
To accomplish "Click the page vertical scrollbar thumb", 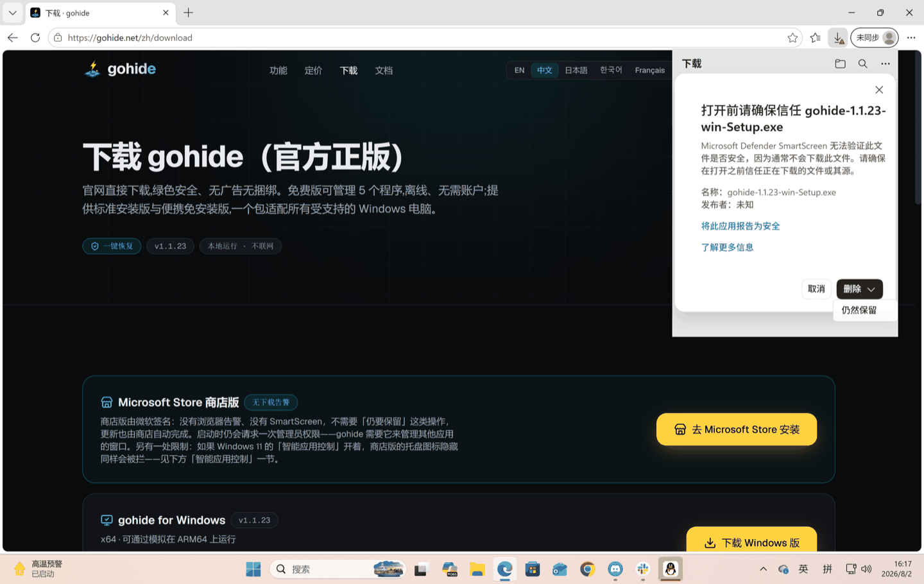I will pyautogui.click(x=918, y=128).
